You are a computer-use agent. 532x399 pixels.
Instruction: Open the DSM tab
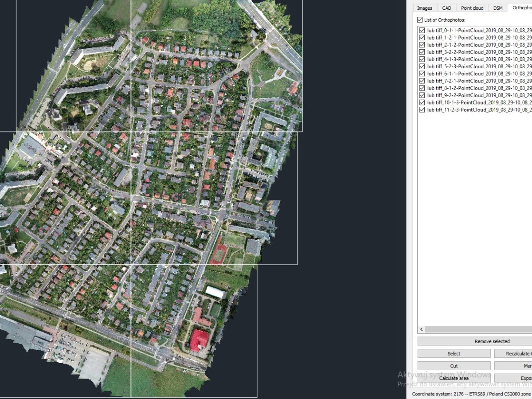tap(498, 8)
